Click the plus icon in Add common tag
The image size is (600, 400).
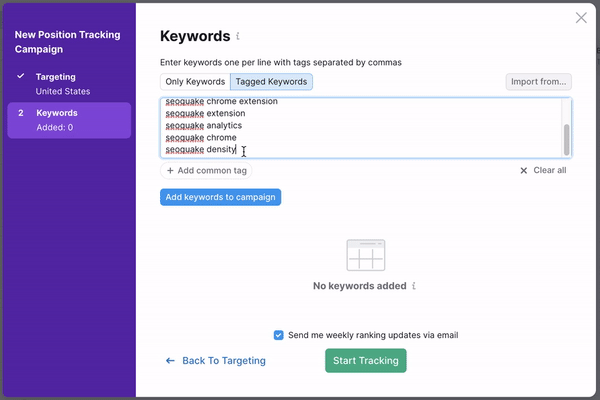(x=170, y=171)
